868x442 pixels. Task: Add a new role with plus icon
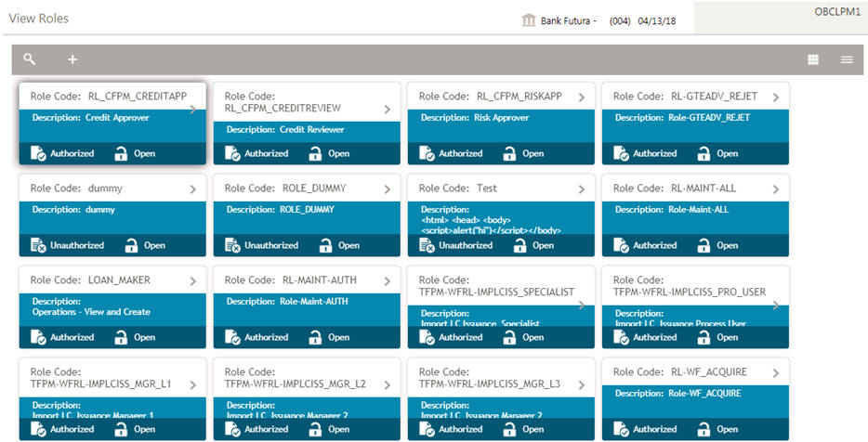click(72, 59)
